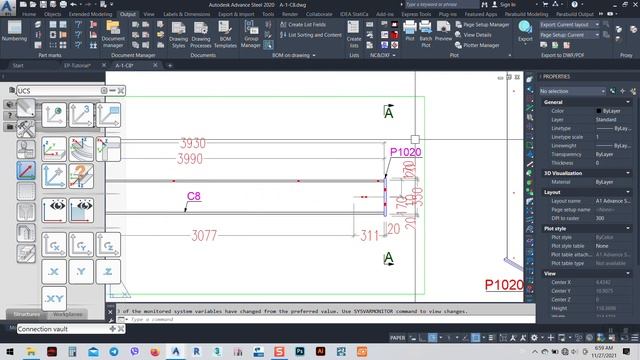Viewport: 640px width, 360px height.
Task: Click the .Z point filter tool
Action: [108, 271]
